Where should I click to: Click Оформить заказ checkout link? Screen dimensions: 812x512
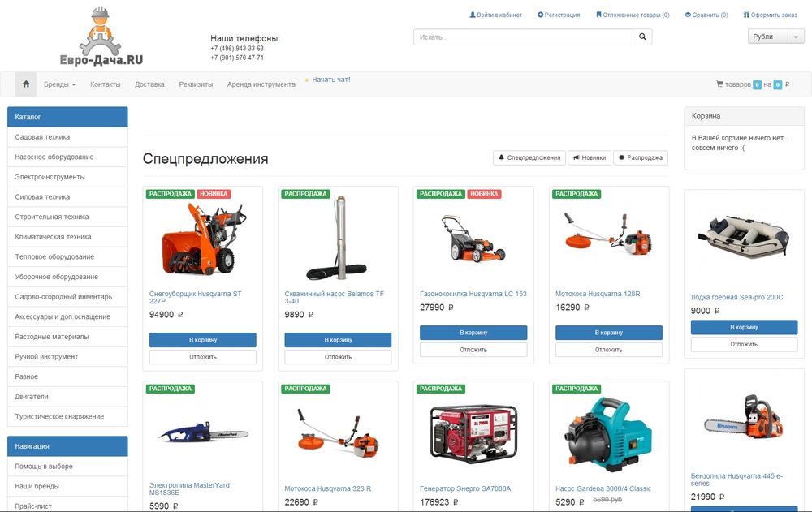pyautogui.click(x=771, y=15)
